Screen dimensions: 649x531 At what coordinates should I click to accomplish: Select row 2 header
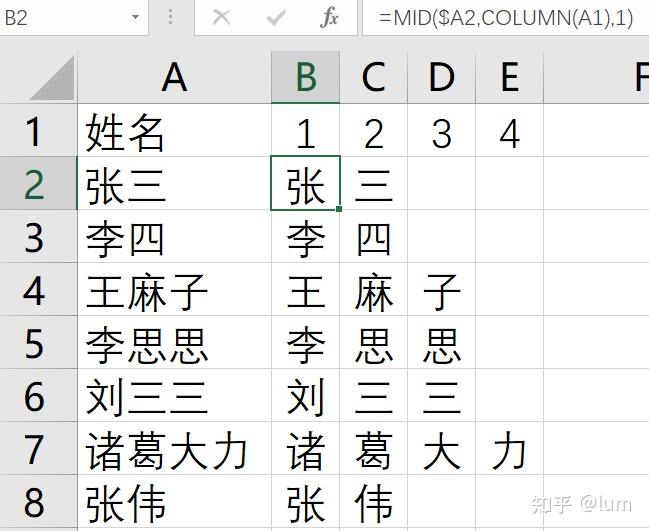38,183
